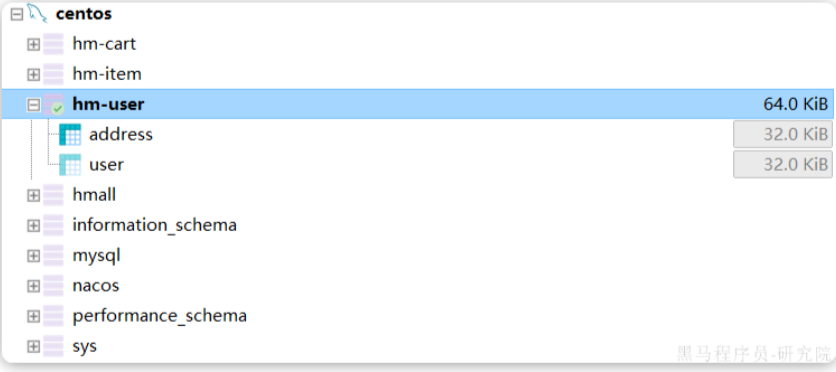Select the nacos database label
The height and width of the screenshot is (372, 836).
pos(96,286)
